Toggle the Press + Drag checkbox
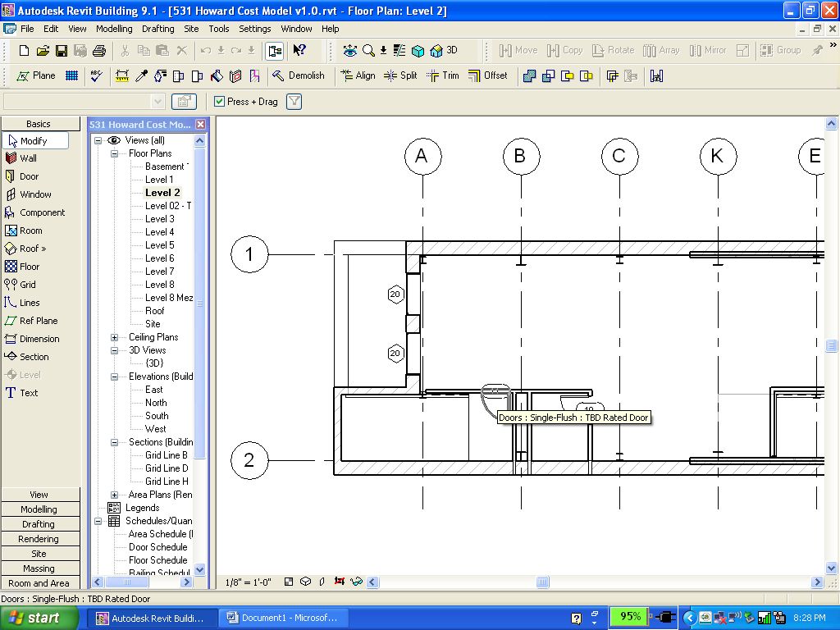 coord(219,101)
